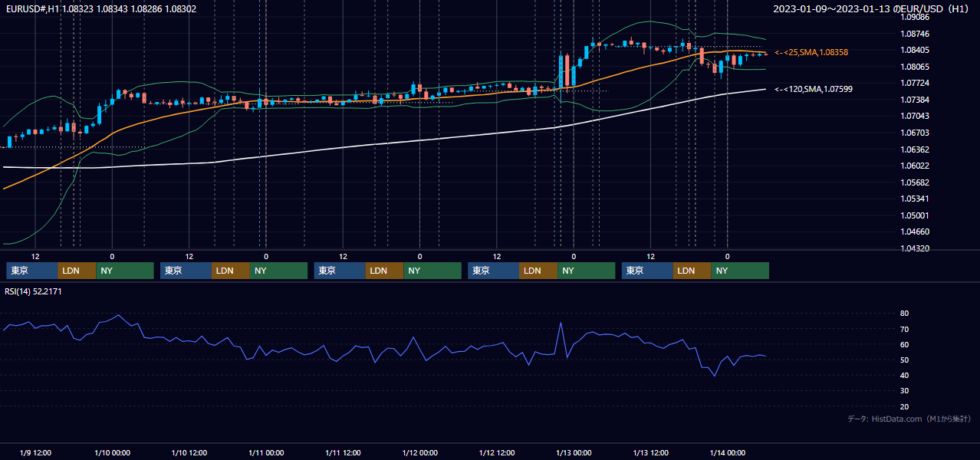The image size is (980, 460).
Task: Click the RSI(14) 52.2171 indicator label
Action: pyautogui.click(x=33, y=291)
